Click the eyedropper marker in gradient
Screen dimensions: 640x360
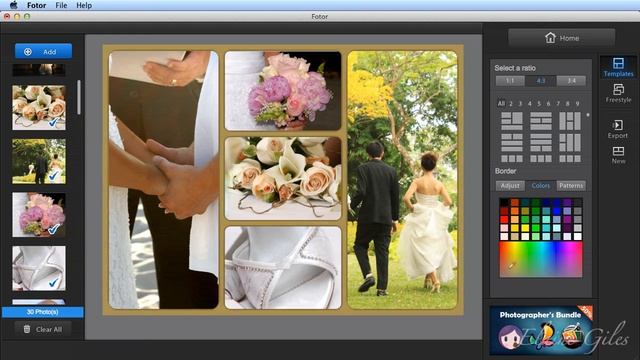511,266
